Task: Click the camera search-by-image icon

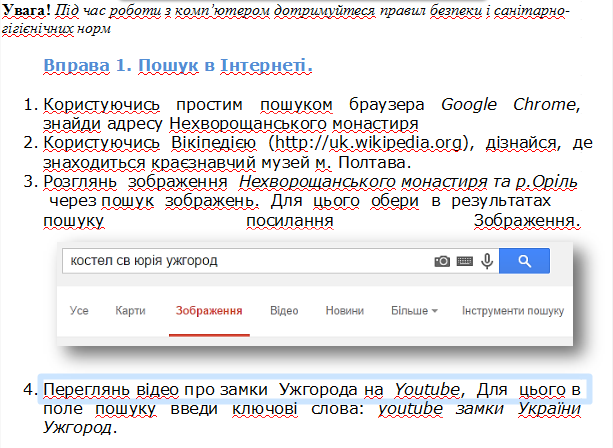Action: 442,261
